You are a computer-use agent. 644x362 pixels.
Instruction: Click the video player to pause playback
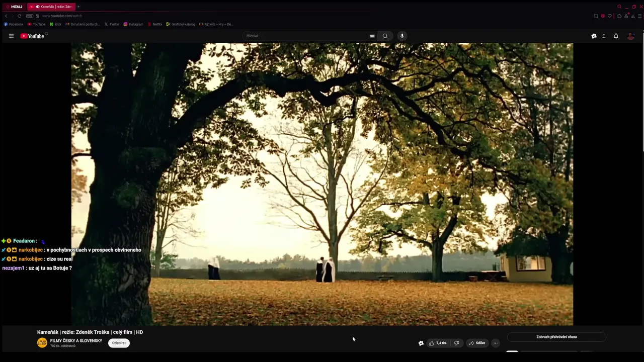[322, 184]
